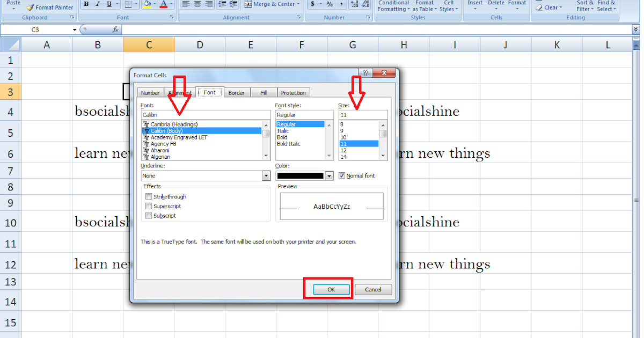The width and height of the screenshot is (644, 338).
Task: Switch to the Fill tab
Action: click(x=264, y=93)
